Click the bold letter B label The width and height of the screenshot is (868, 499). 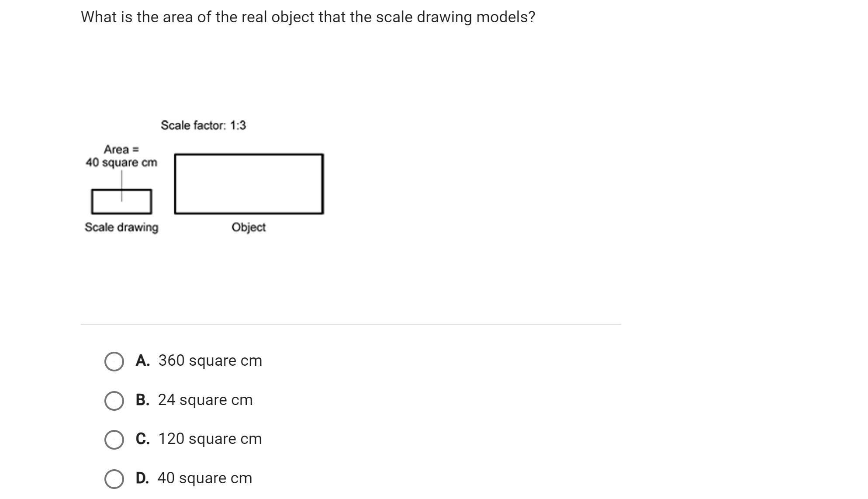pyautogui.click(x=142, y=400)
